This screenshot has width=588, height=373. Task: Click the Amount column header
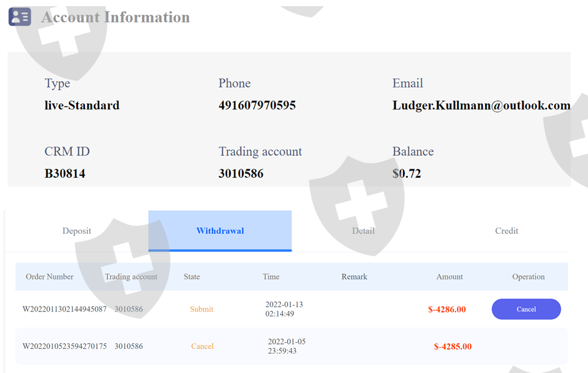click(449, 276)
